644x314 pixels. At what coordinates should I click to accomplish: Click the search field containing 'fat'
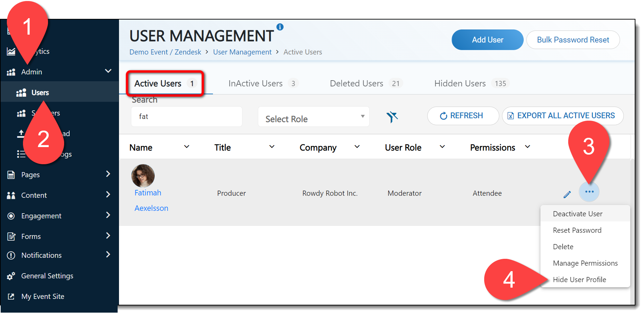(x=187, y=117)
